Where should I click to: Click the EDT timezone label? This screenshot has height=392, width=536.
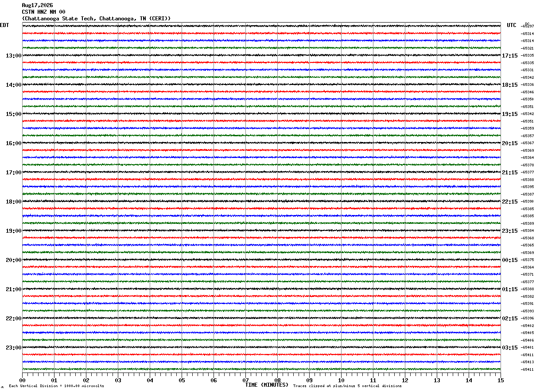(4, 25)
